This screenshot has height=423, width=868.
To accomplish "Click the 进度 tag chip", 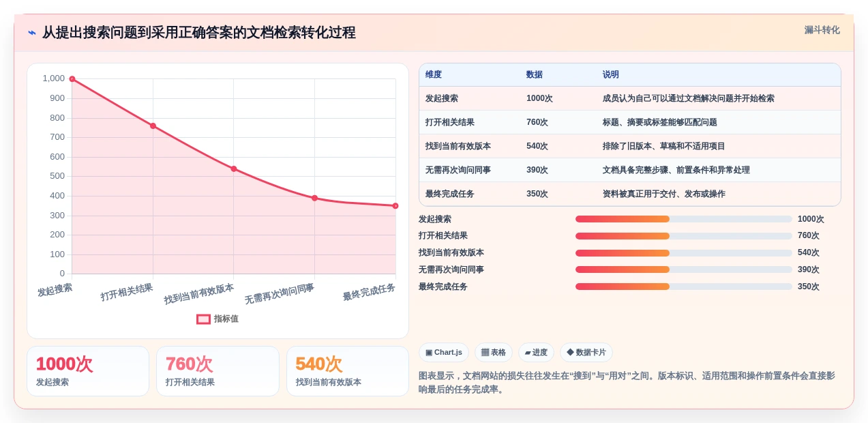I will pos(536,352).
